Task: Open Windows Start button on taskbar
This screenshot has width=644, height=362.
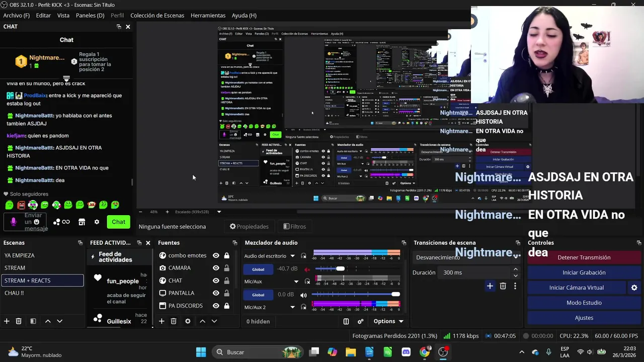Action: click(201, 352)
